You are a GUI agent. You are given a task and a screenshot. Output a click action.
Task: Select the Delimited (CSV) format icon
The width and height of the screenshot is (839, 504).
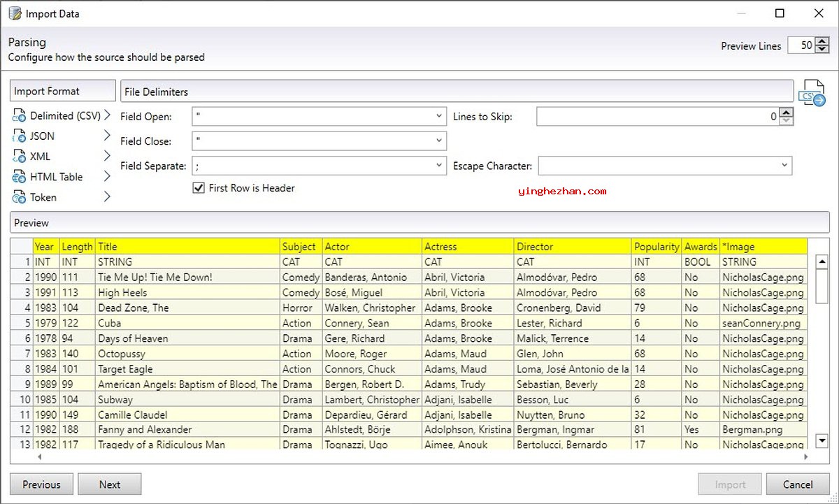point(19,116)
